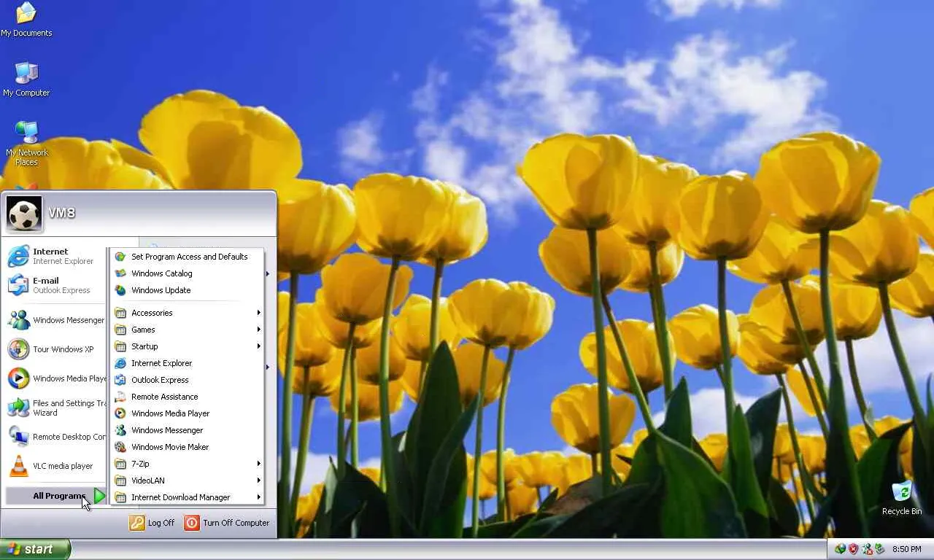Select the Recycle Bin desktop icon
Viewport: 934px width, 560px height.
pyautogui.click(x=902, y=498)
